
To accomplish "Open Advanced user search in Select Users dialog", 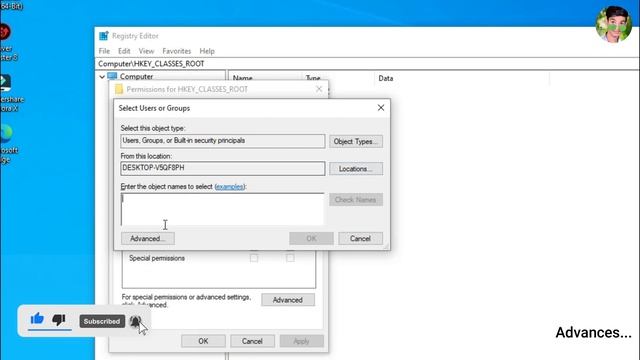I will pyautogui.click(x=148, y=238).
